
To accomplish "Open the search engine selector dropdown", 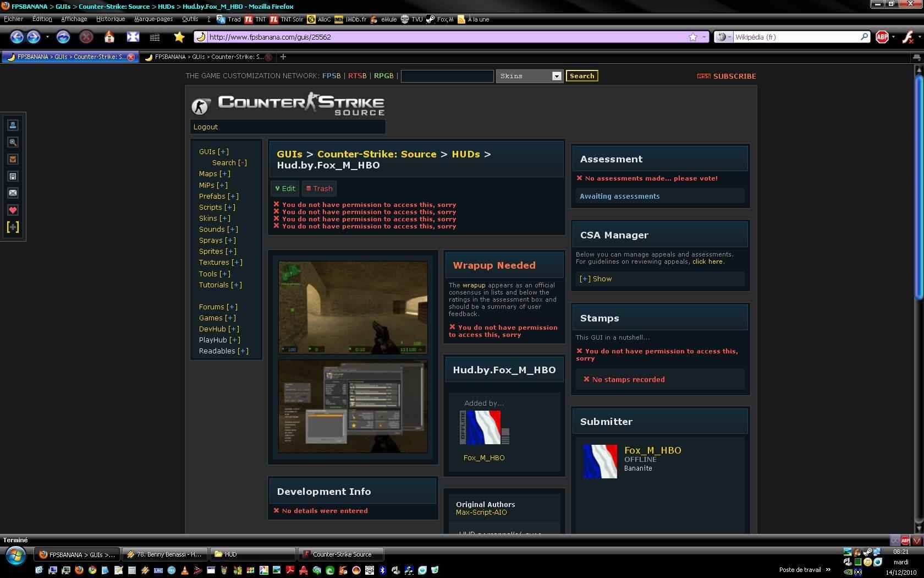I will click(x=724, y=37).
